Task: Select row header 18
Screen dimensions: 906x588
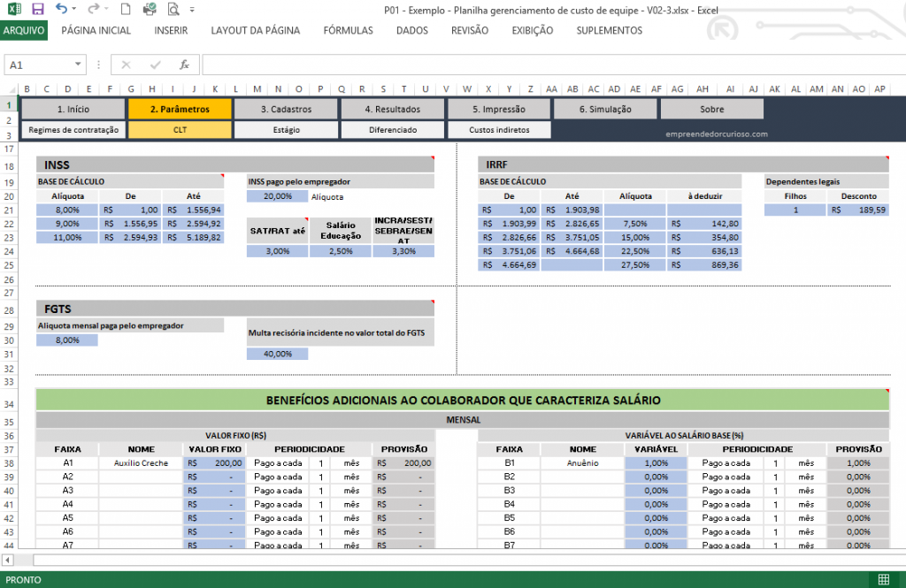Action: pyautogui.click(x=9, y=166)
